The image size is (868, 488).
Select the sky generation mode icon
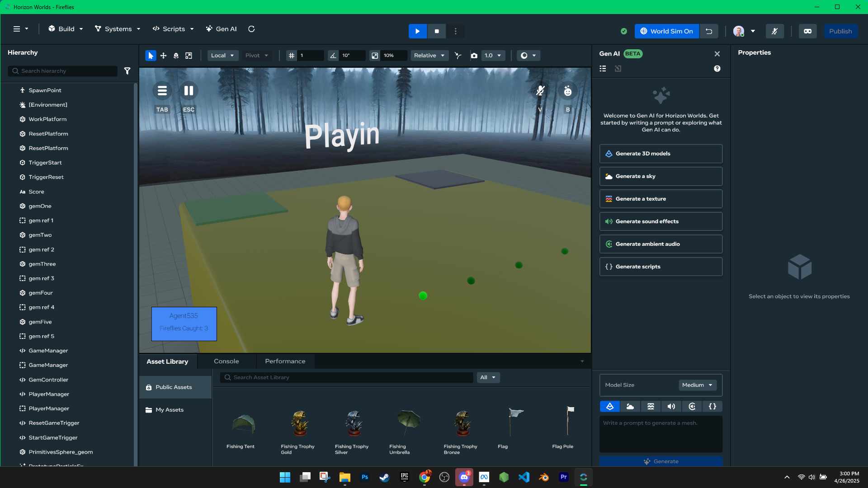630,406
